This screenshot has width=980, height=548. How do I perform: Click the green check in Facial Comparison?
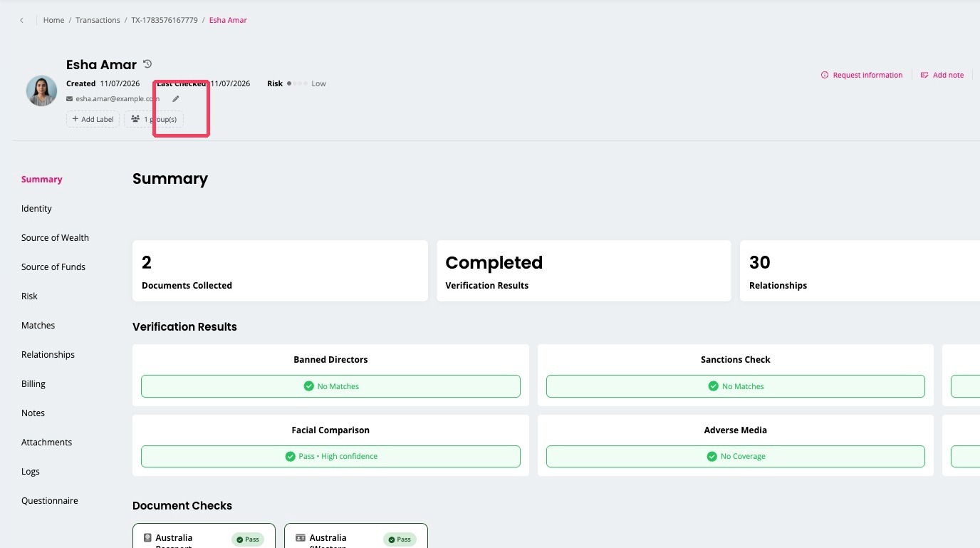point(290,456)
